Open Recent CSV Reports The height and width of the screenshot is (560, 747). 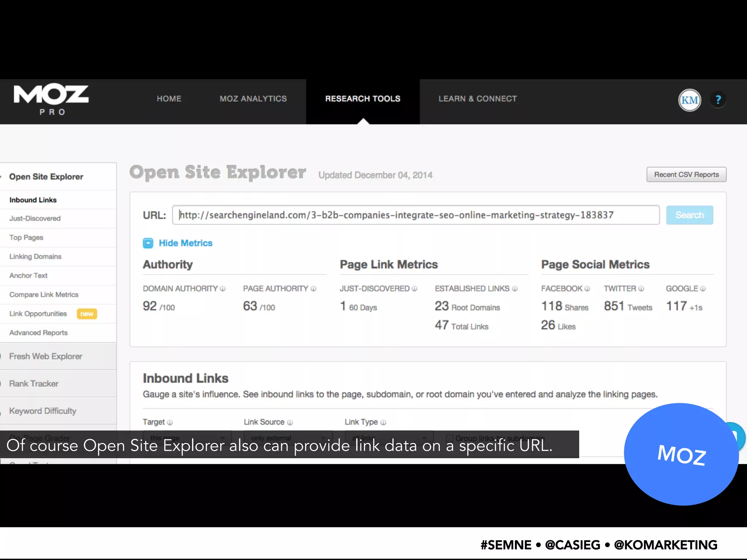(686, 175)
